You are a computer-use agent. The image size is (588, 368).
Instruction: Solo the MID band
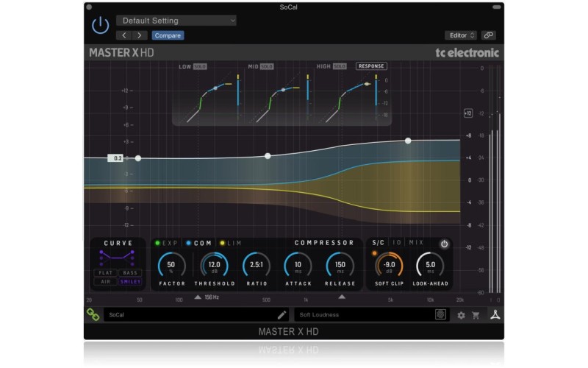pos(267,66)
